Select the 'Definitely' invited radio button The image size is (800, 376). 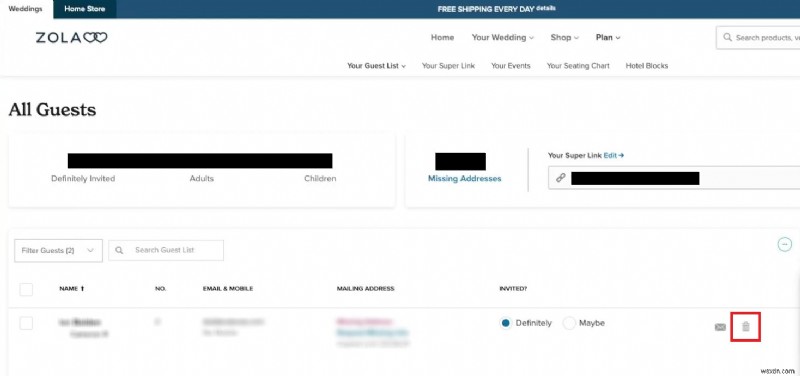point(506,323)
